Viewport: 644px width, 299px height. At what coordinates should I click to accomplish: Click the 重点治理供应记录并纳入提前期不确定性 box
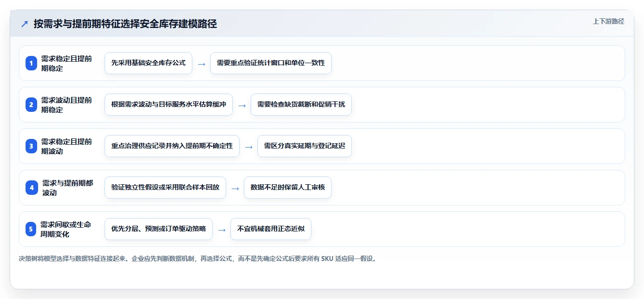pyautogui.click(x=172, y=146)
